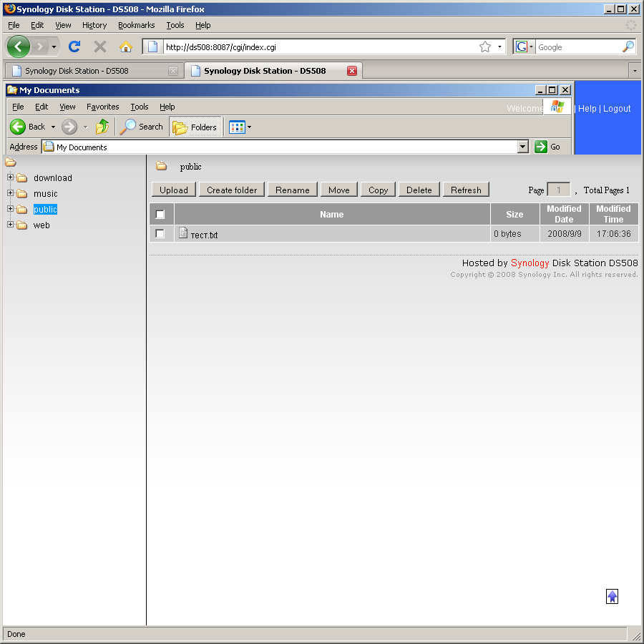Open the Address bar dropdown in My Documents
Image resolution: width=644 pixels, height=644 pixels.
(522, 147)
